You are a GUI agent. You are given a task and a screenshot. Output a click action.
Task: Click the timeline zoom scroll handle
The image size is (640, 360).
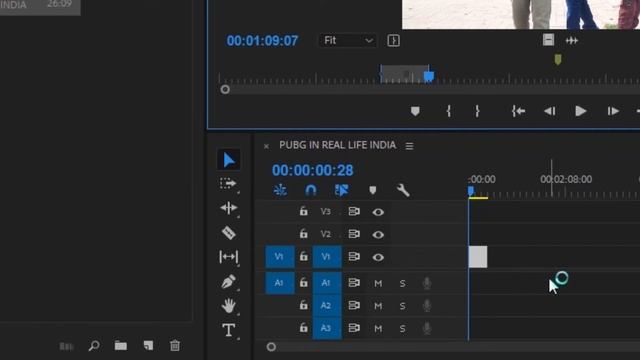coord(271,347)
